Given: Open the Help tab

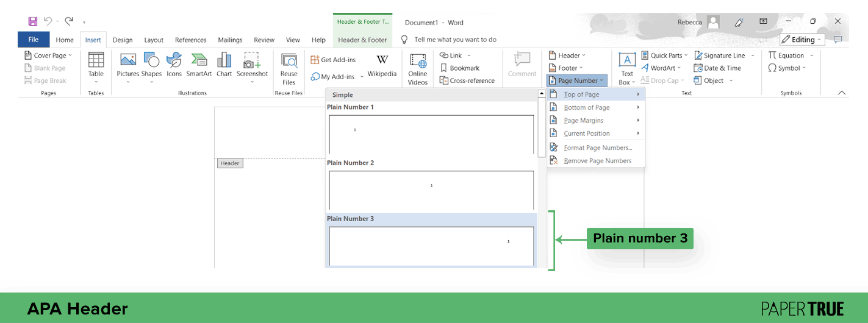Looking at the screenshot, I should [318, 40].
